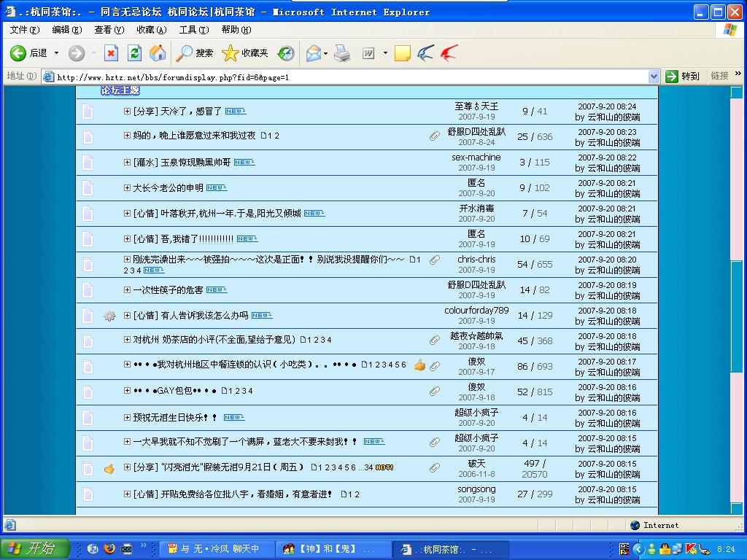
Task: Open the 工具(T) menu
Action: (194, 30)
